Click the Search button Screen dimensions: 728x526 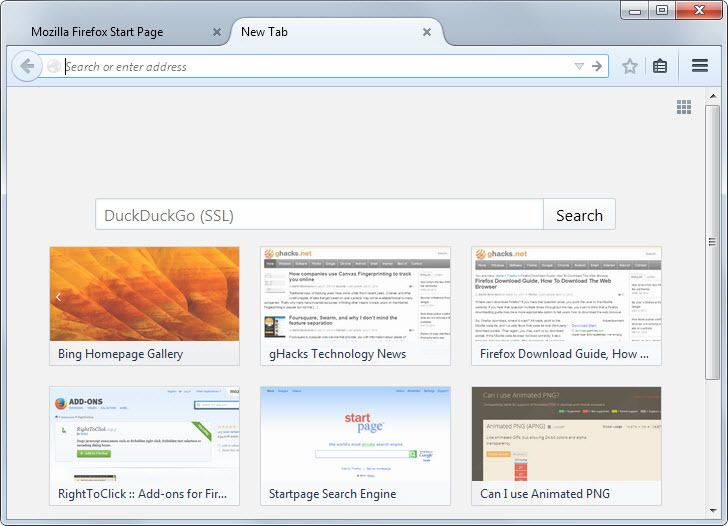click(579, 214)
